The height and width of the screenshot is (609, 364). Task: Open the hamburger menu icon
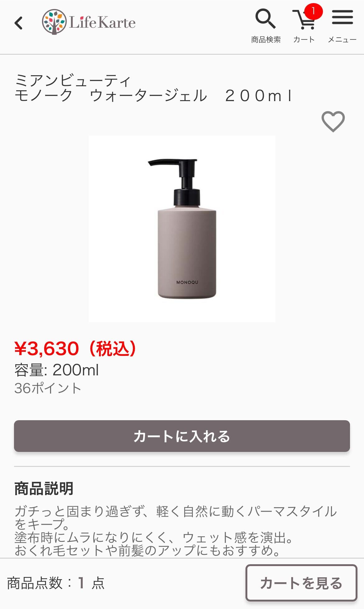(x=342, y=17)
